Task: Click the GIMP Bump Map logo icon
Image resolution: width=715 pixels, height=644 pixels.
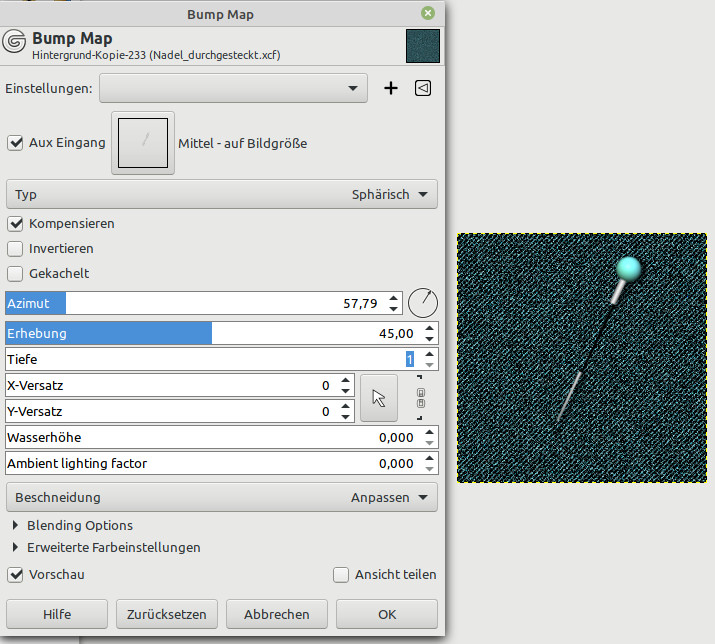Action: coord(15,43)
